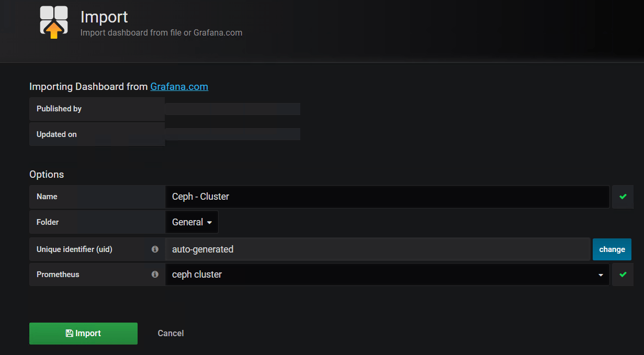The image size is (644, 355).
Task: Open the General folder dropdown
Action: (192, 222)
